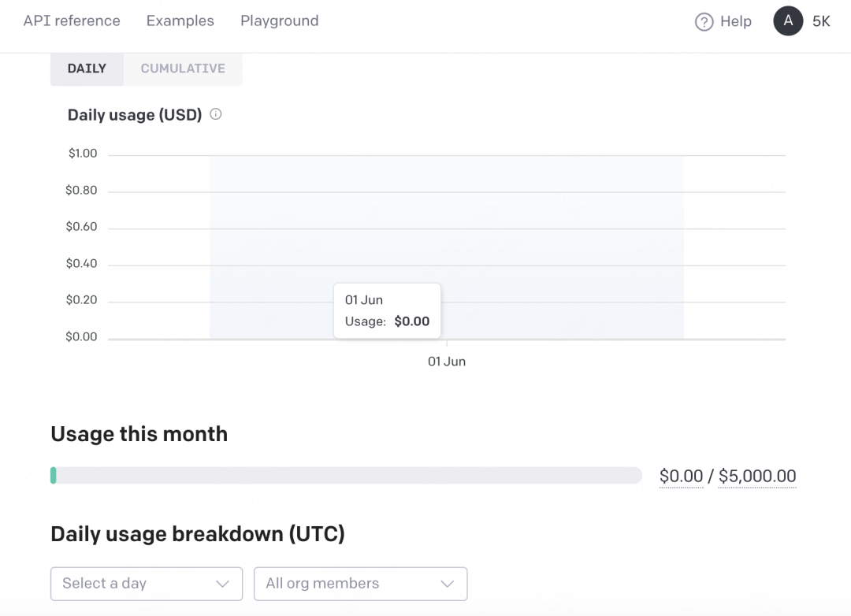The image size is (851, 616).
Task: Open the account avatar "A"
Action: pos(788,21)
